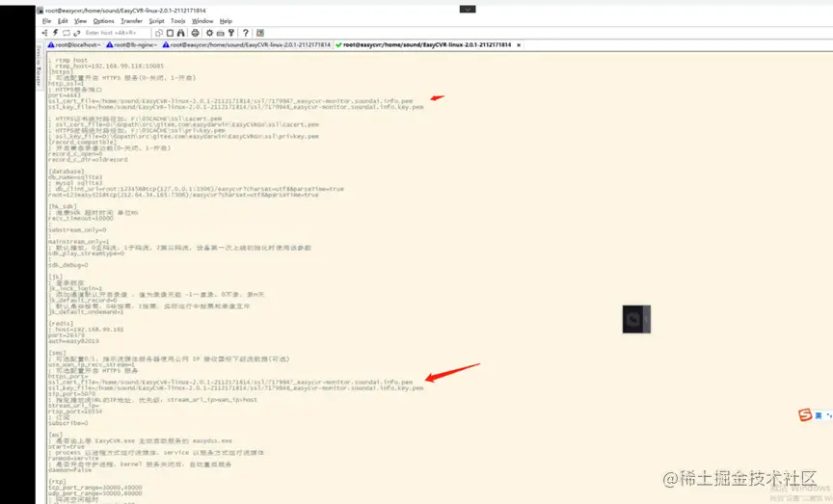Focus the Enter host input field

[114, 33]
